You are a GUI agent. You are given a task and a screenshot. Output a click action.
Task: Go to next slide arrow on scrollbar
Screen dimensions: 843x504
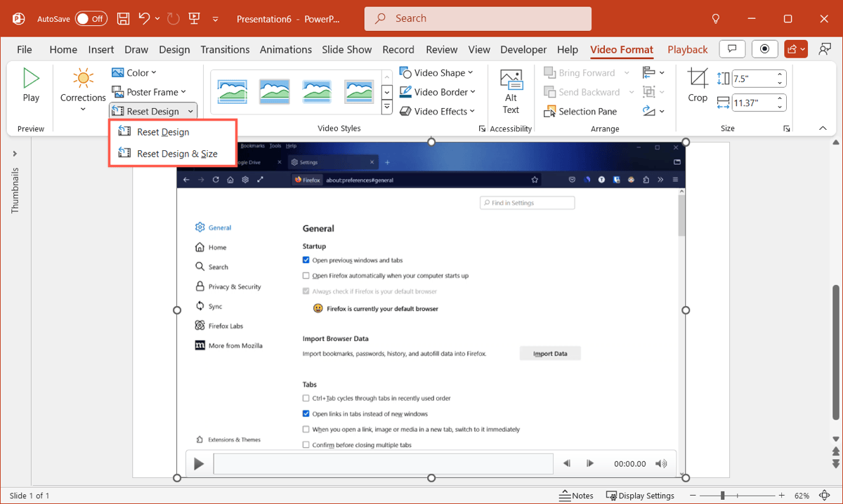pyautogui.click(x=835, y=464)
